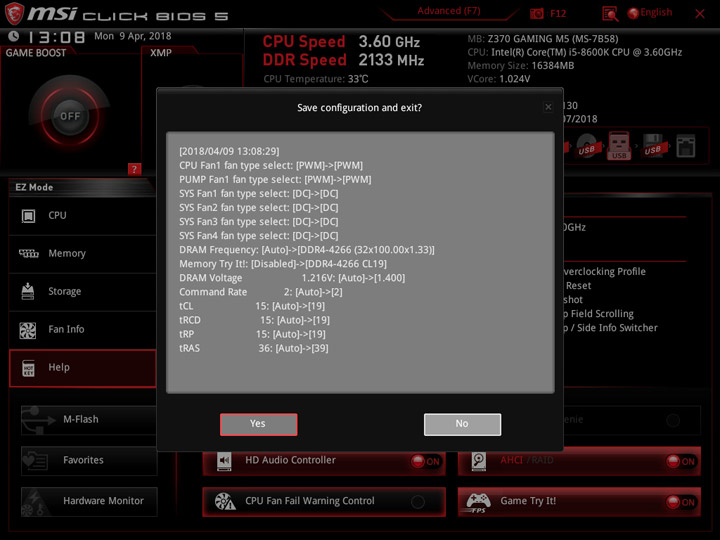Open the search magnifier icon
This screenshot has width=720, height=540.
tap(610, 14)
